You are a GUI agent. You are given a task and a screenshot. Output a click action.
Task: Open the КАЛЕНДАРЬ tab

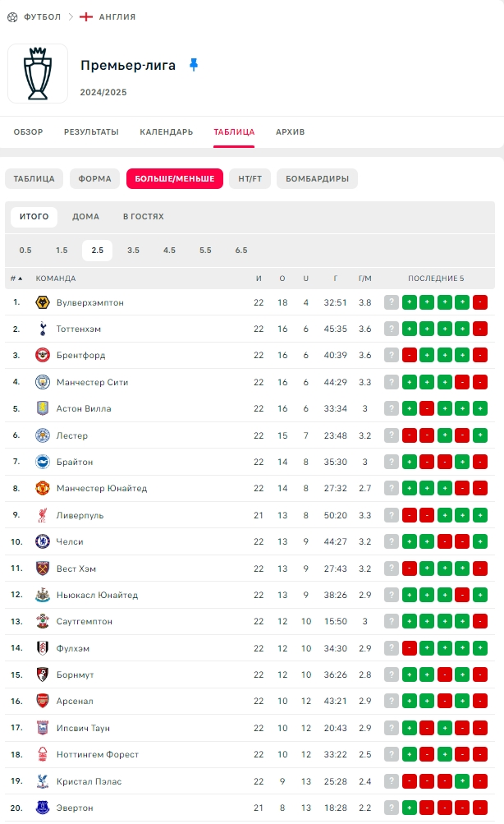click(x=167, y=132)
